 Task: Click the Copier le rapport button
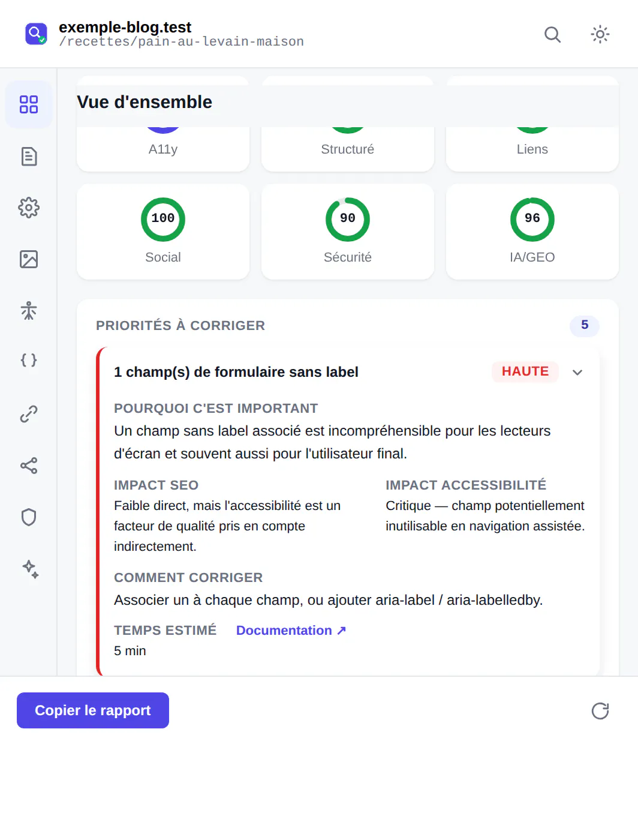(x=93, y=710)
